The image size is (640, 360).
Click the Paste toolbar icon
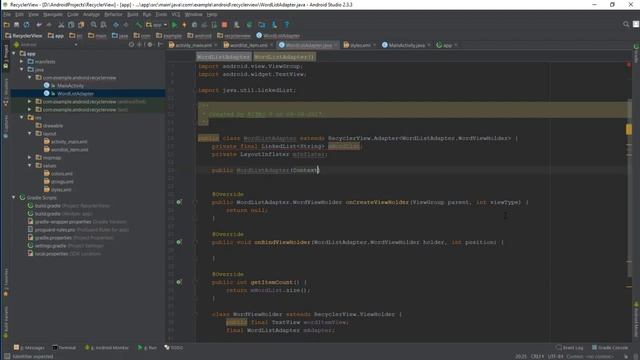click(x=81, y=25)
